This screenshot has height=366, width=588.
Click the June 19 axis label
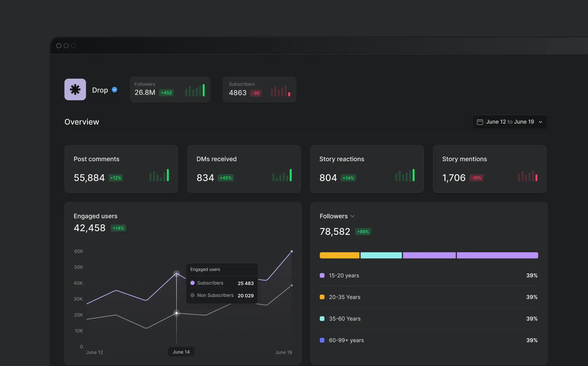click(283, 352)
